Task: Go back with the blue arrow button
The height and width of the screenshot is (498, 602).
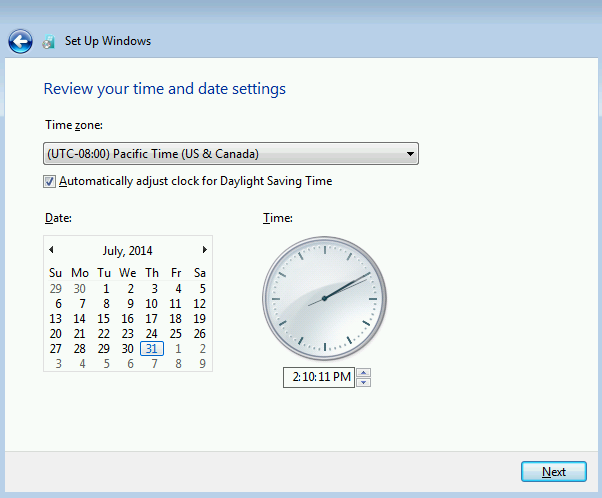Action: pyautogui.click(x=20, y=41)
